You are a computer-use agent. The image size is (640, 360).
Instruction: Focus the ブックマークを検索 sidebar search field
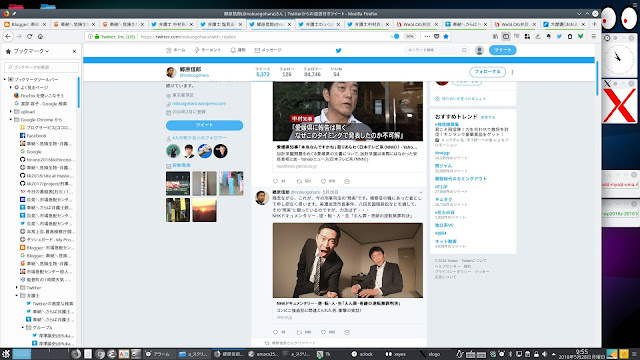[42, 67]
